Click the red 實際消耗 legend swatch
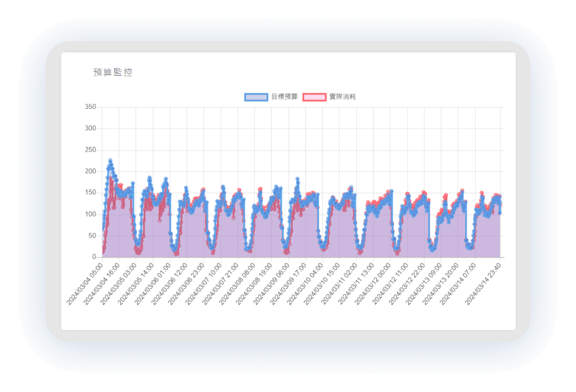The image size is (576, 392). pos(314,97)
